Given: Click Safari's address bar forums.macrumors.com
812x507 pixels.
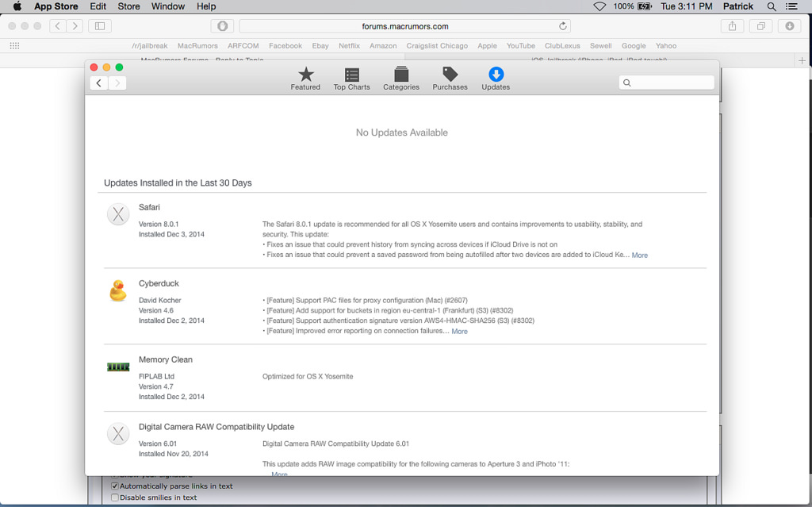Looking at the screenshot, I should click(x=405, y=26).
